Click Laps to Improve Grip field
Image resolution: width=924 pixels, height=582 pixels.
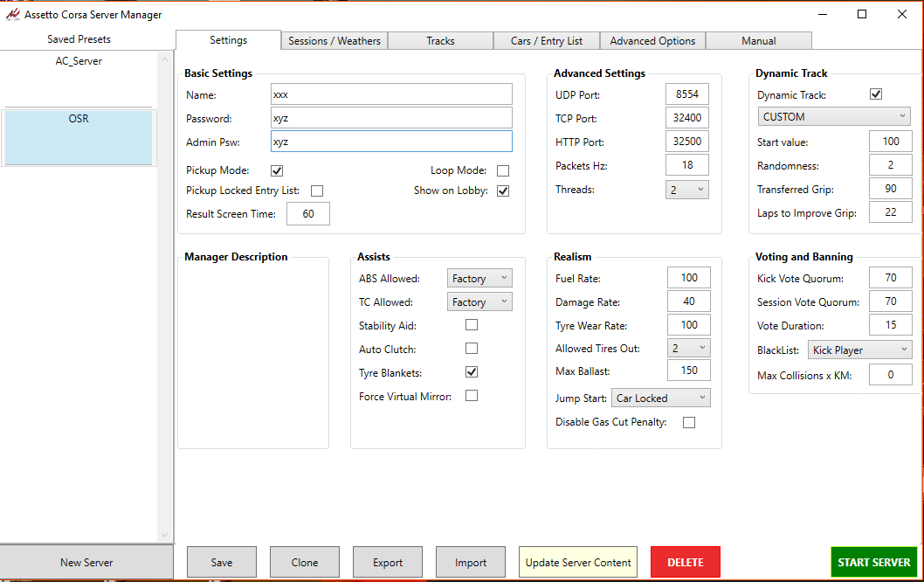click(x=891, y=212)
